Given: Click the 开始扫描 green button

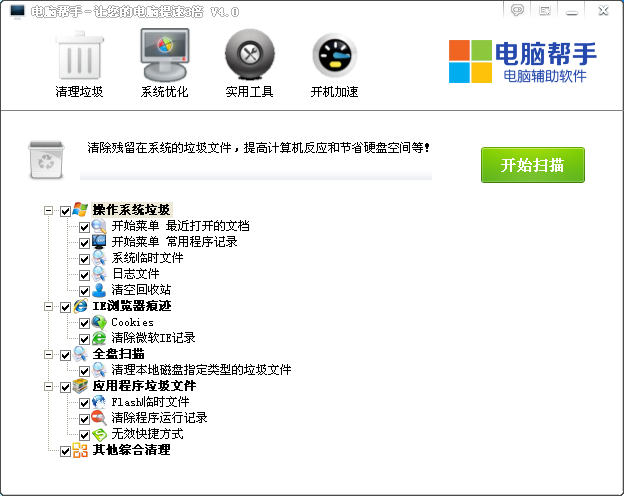Looking at the screenshot, I should [532, 164].
